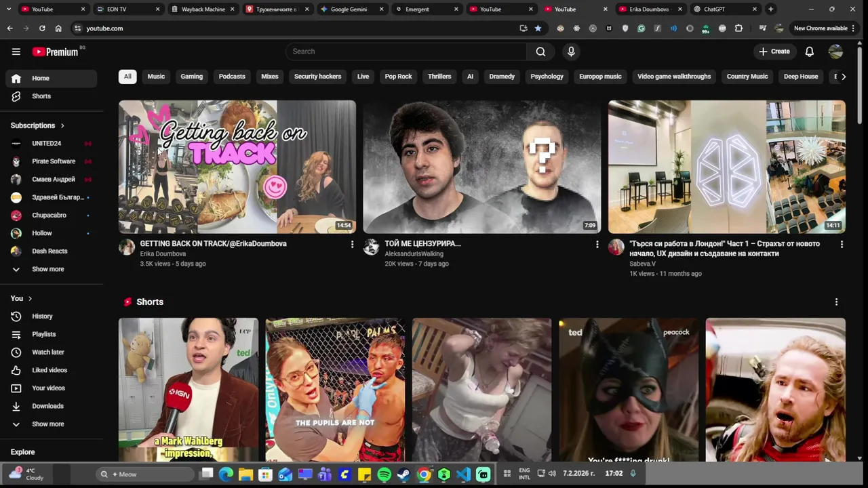Select the Music filter chip
Viewport: 868px width, 488px height.
coord(156,77)
